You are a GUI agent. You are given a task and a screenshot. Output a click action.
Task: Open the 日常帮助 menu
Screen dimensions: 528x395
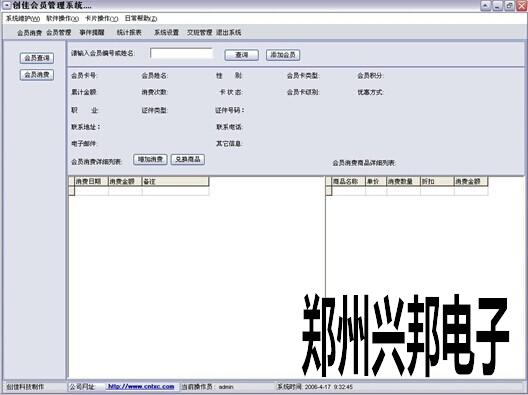[x=141, y=19]
